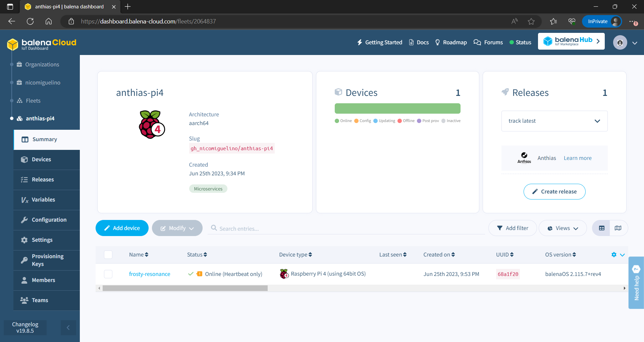The height and width of the screenshot is (342, 644).
Task: Open the Devices sidebar tab
Action: tap(47, 160)
